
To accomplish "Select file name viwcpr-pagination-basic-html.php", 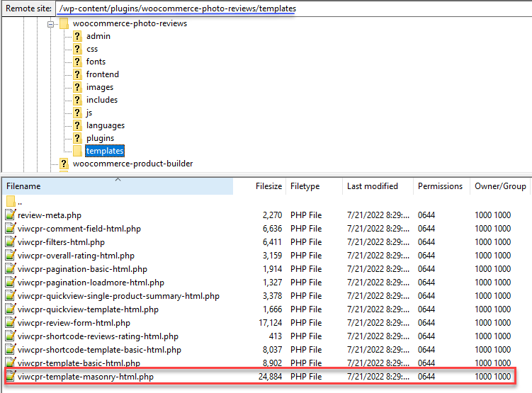I will [82, 269].
